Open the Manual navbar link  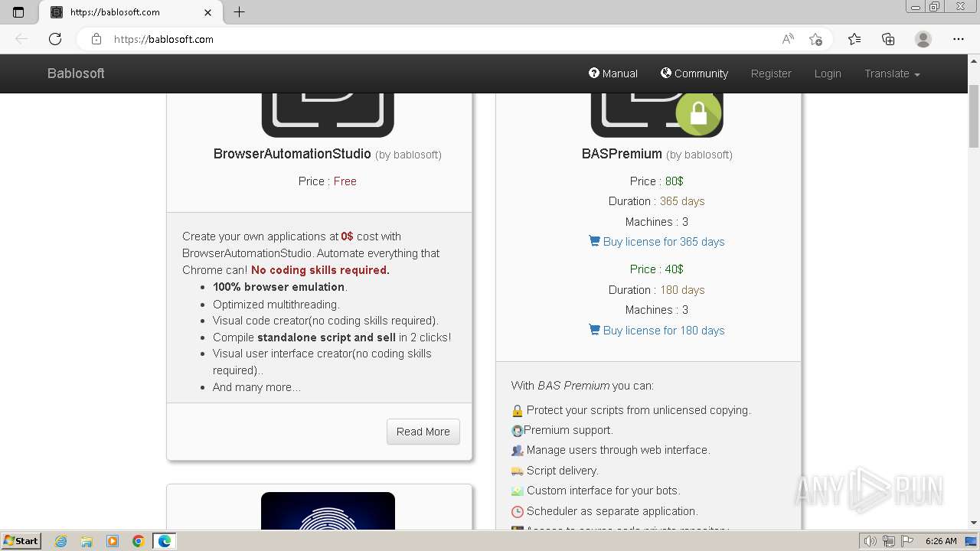[612, 73]
